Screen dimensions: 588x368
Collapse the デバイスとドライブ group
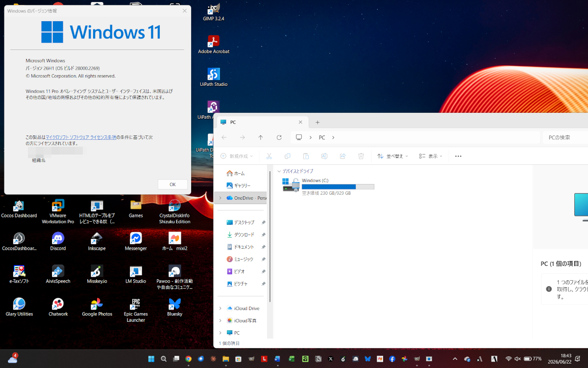pos(279,171)
